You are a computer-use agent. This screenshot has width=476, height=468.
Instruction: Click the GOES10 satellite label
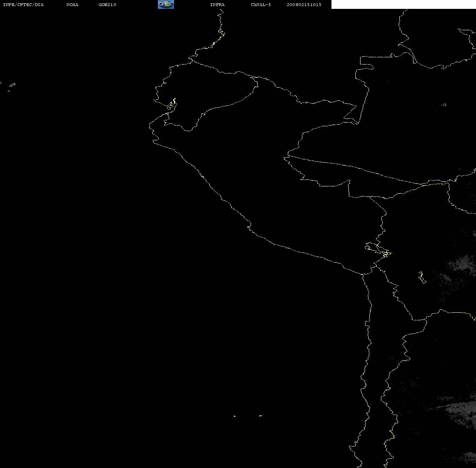pyautogui.click(x=107, y=4)
